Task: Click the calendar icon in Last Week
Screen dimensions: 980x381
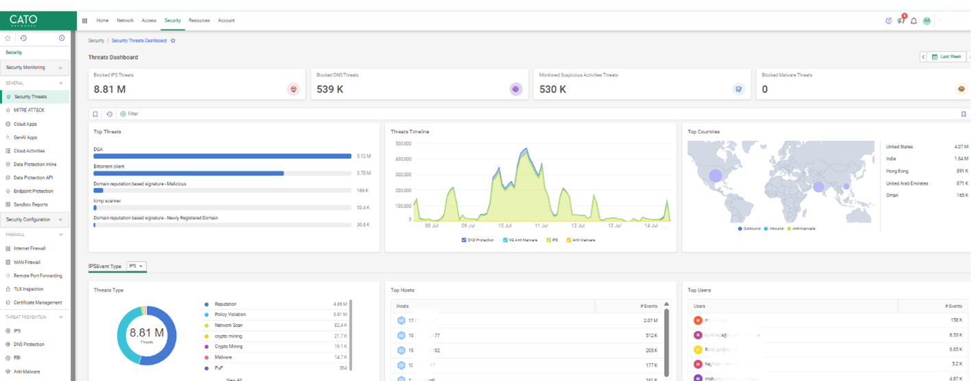Action: 935,57
